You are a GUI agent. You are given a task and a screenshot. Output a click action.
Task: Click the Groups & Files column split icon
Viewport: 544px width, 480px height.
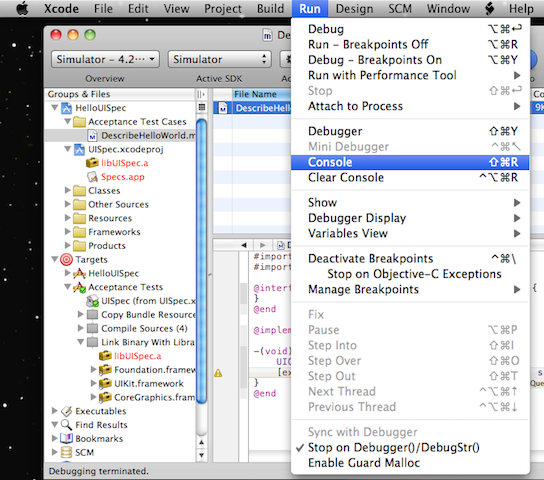click(x=201, y=94)
